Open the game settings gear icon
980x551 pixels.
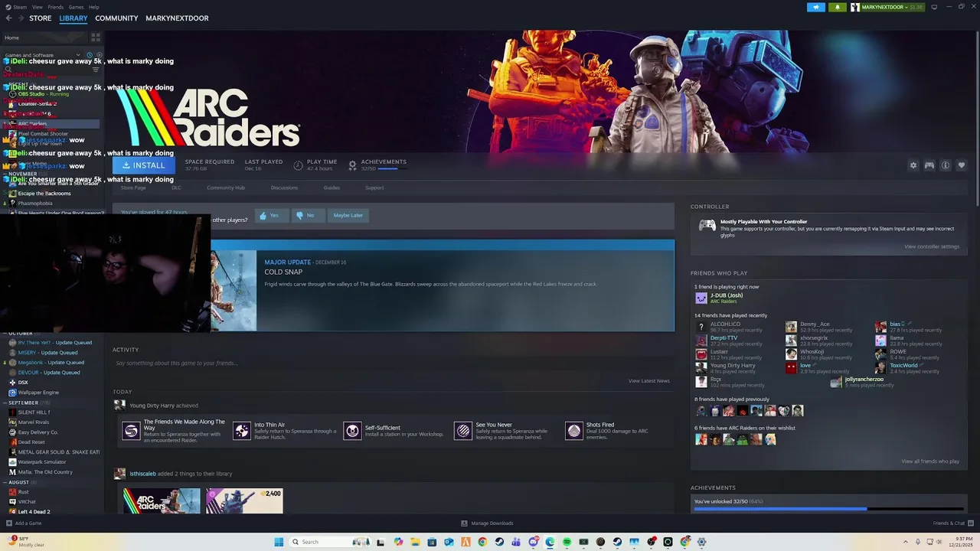click(x=913, y=165)
